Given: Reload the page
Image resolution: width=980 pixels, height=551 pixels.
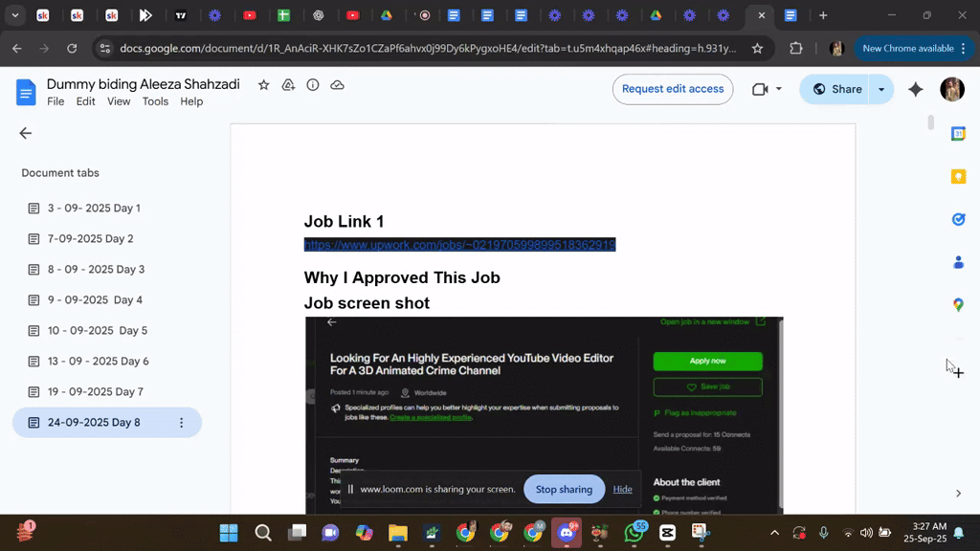Looking at the screenshot, I should click(72, 48).
